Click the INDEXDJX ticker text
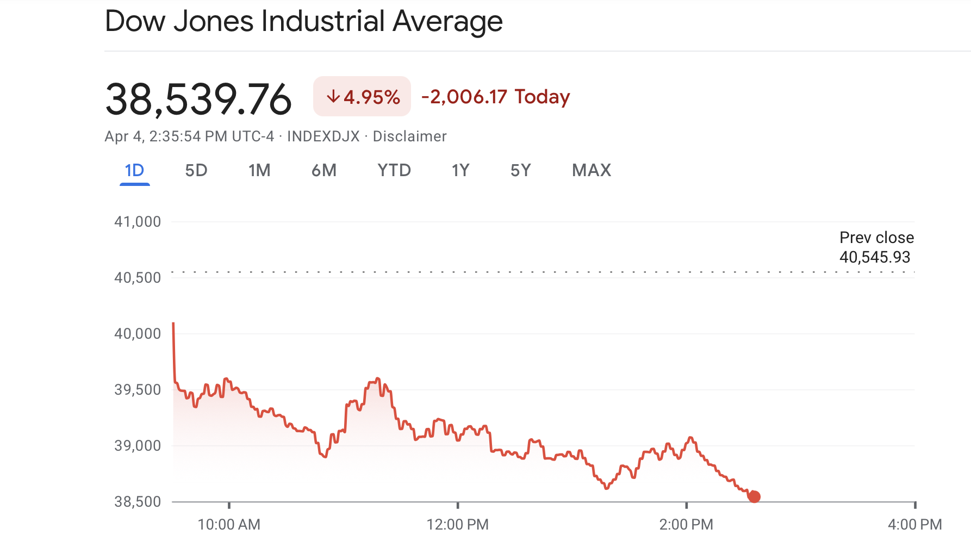This screenshot has height=560, width=971. point(323,136)
